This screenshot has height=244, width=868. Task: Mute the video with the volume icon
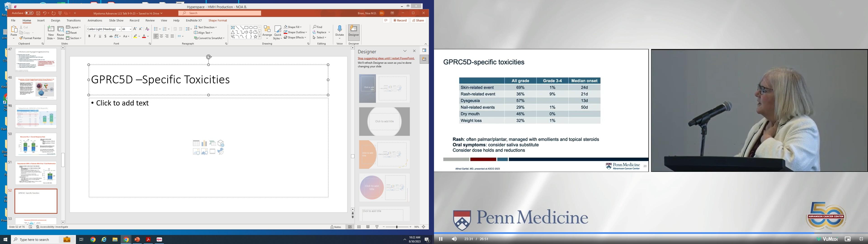454,239
